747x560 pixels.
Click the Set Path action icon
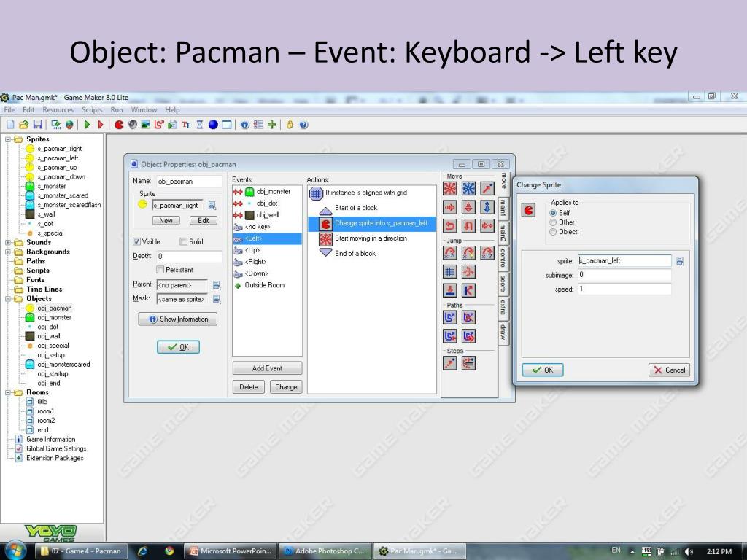point(450,317)
